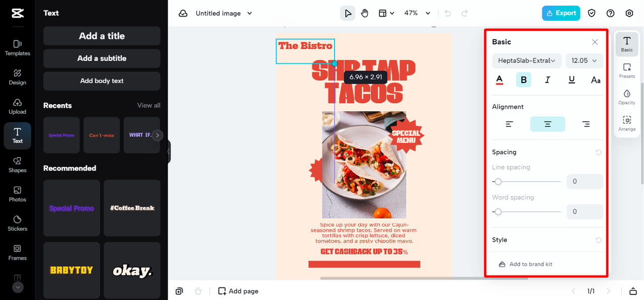Open the 47% zoom dropdown

(x=418, y=13)
